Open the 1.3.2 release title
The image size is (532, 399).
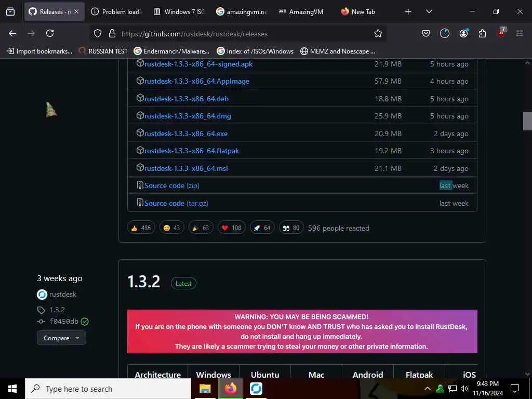pyautogui.click(x=143, y=282)
